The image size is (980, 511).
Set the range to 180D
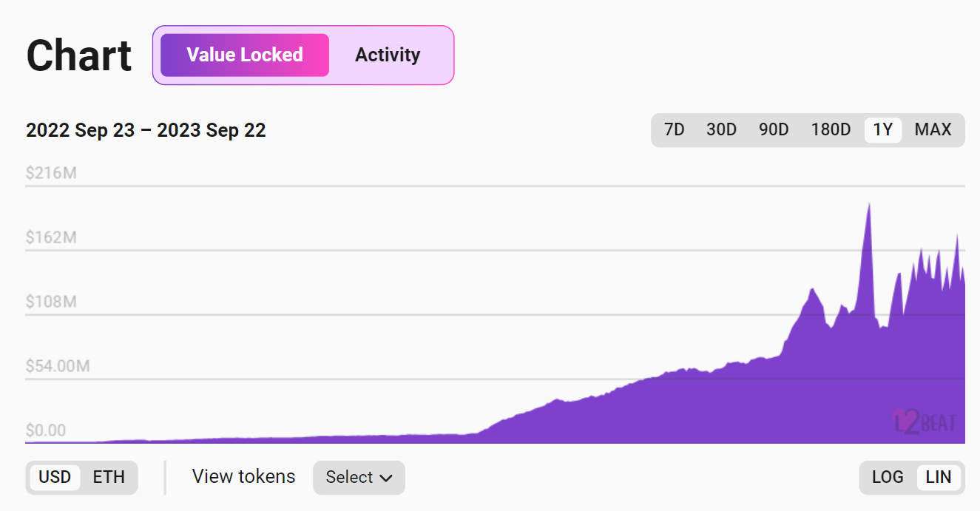831,130
